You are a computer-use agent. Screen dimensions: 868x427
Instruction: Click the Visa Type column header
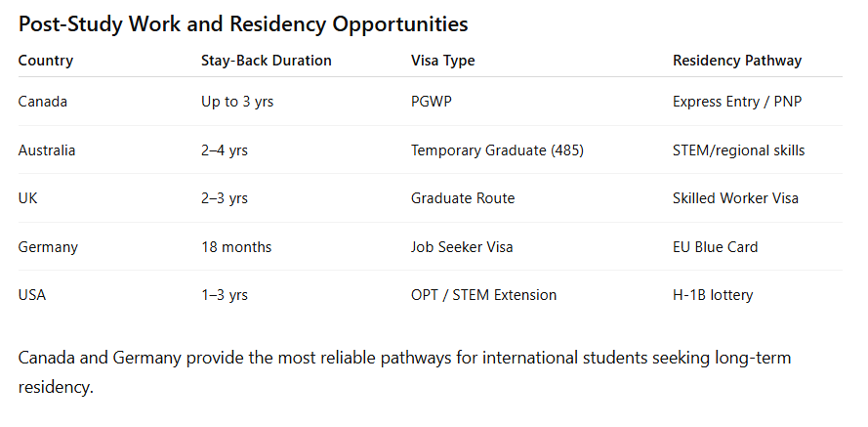click(x=442, y=61)
